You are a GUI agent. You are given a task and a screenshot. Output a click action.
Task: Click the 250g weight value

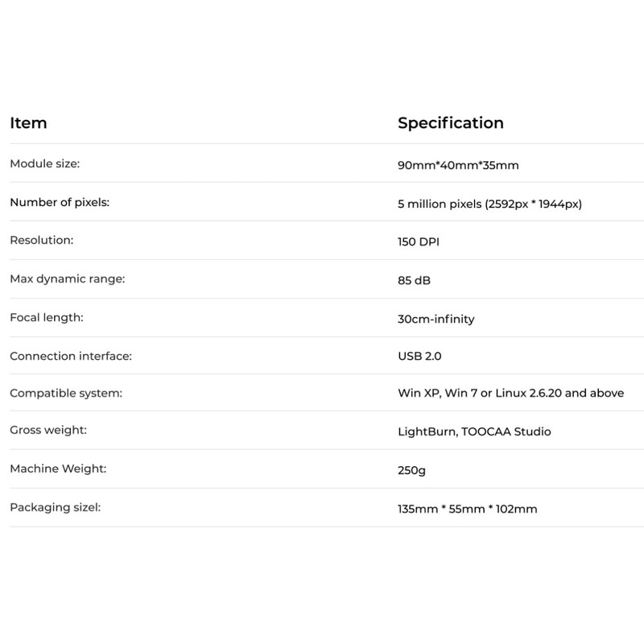coord(411,471)
